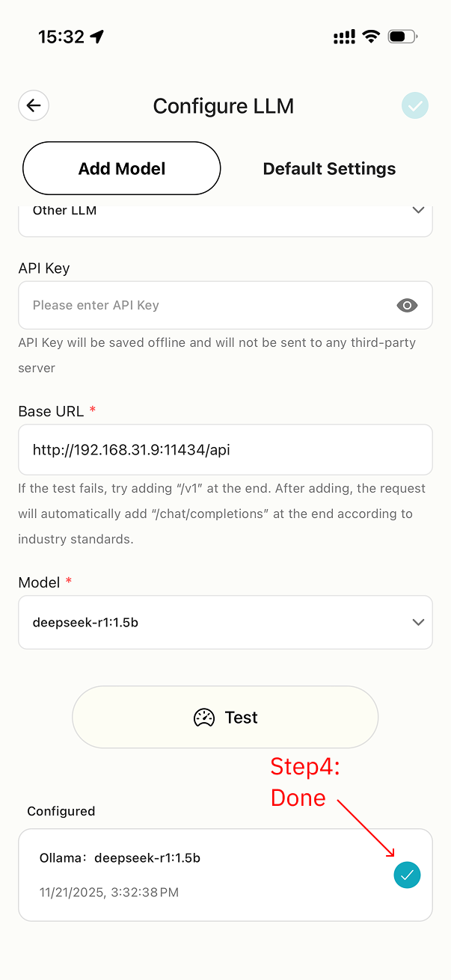The height and width of the screenshot is (980, 451).
Task: Click the speedometer icon on Test
Action: click(x=204, y=718)
